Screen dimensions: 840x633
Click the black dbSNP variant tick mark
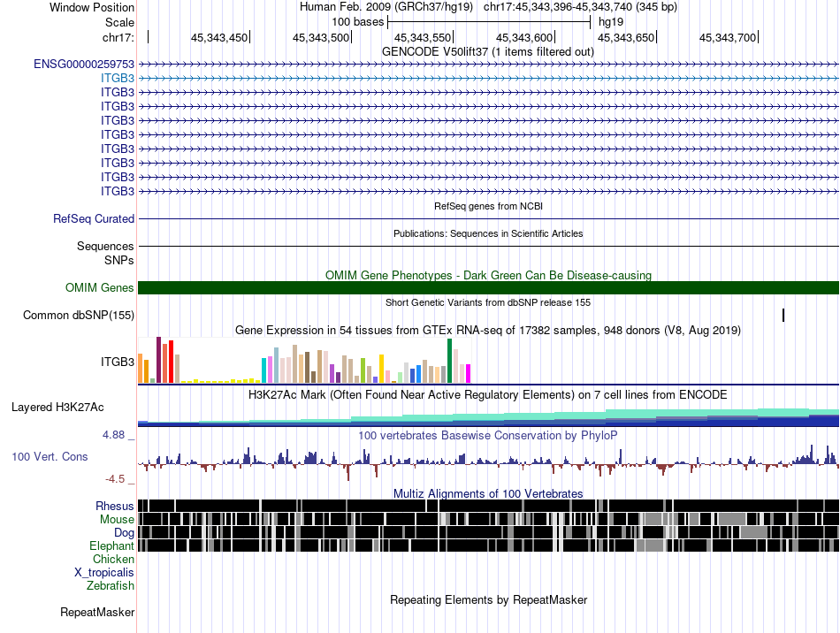point(783,316)
